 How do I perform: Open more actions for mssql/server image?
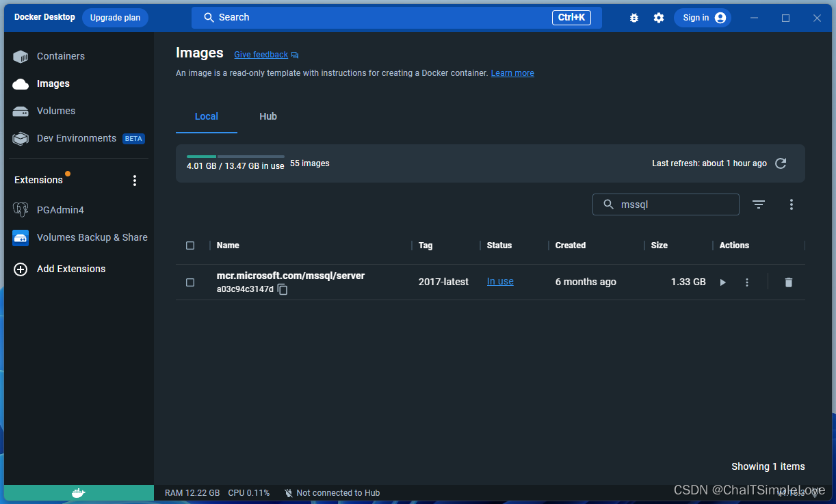pos(747,282)
